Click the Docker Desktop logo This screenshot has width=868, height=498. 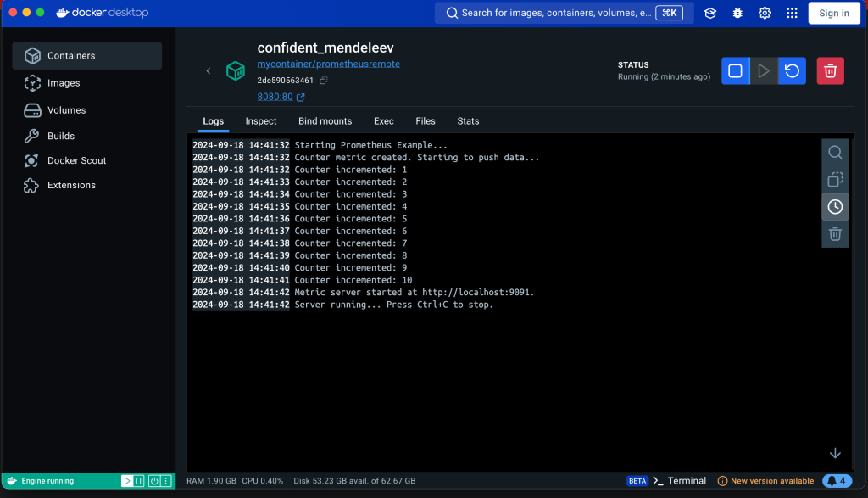click(103, 12)
